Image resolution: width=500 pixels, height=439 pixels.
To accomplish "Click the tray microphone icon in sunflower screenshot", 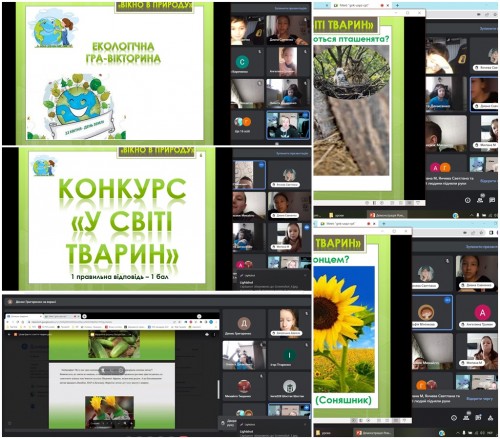I will coord(464,433).
